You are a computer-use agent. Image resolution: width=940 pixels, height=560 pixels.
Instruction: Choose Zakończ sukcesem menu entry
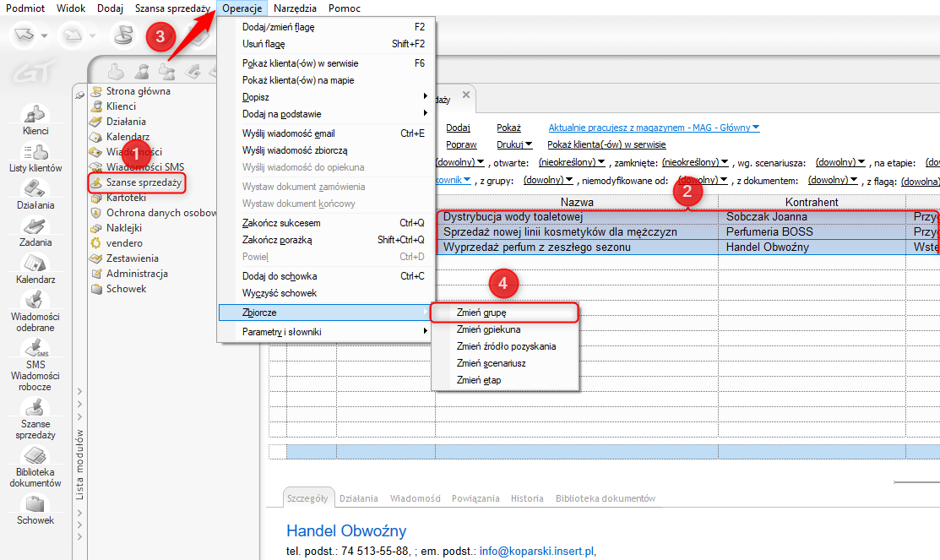click(325, 222)
